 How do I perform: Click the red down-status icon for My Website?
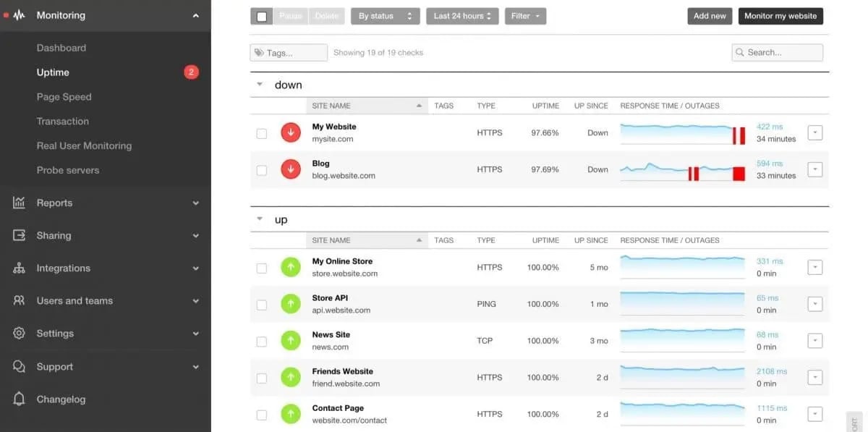290,132
